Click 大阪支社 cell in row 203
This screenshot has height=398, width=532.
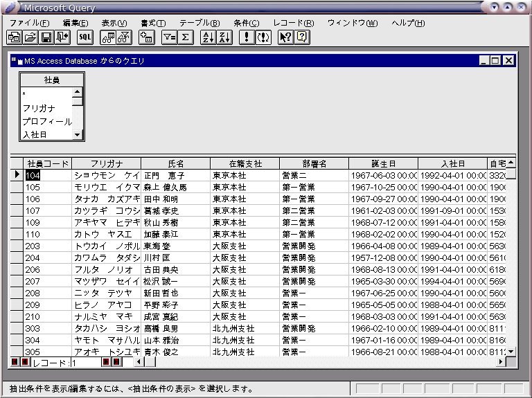click(x=245, y=246)
